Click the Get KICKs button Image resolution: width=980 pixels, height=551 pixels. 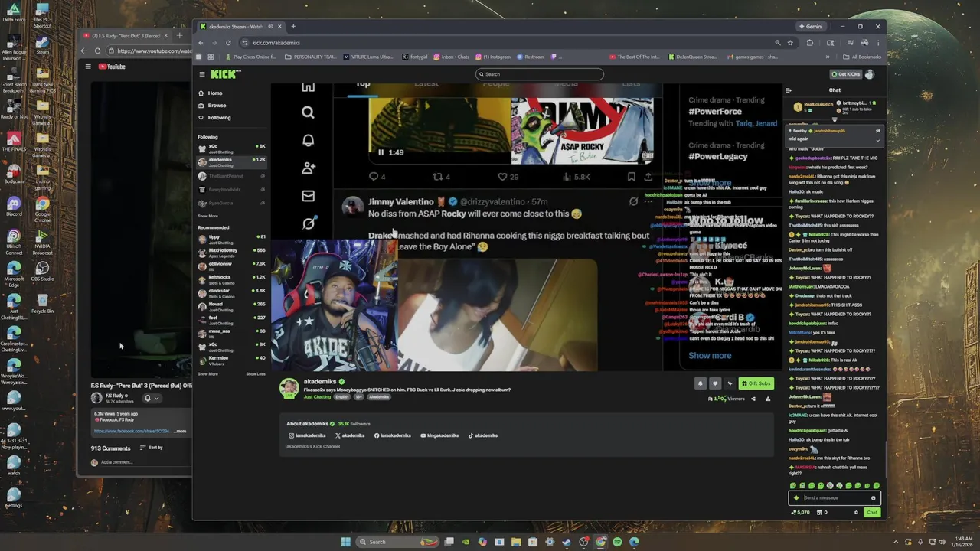coord(846,74)
